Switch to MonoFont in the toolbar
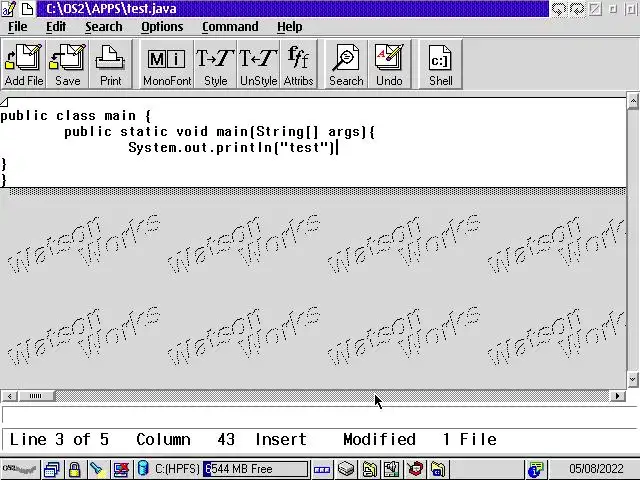The width and height of the screenshot is (640, 480). [167, 64]
